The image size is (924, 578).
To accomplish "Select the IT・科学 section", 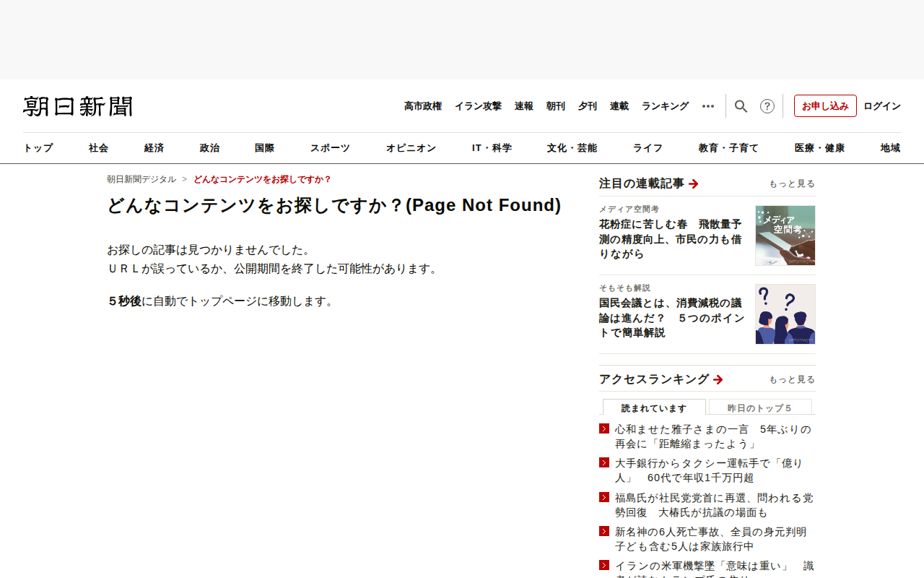I will pos(492,148).
